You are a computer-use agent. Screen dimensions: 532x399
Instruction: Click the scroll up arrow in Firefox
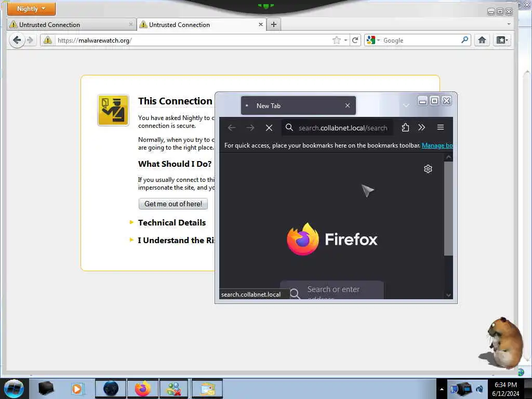tap(448, 157)
